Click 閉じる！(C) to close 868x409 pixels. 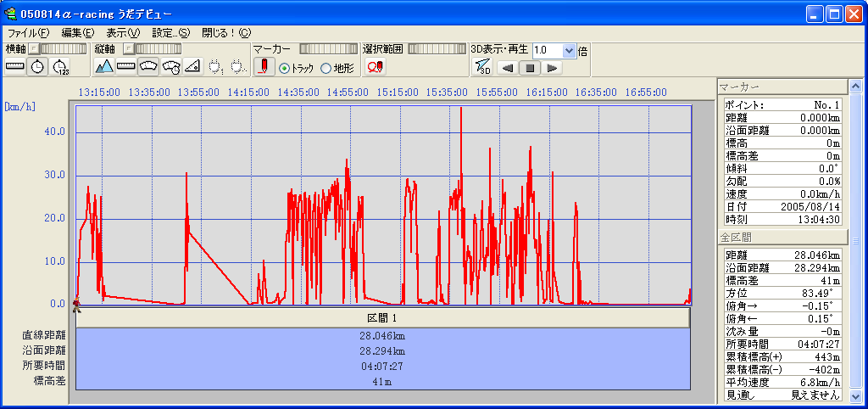(226, 33)
